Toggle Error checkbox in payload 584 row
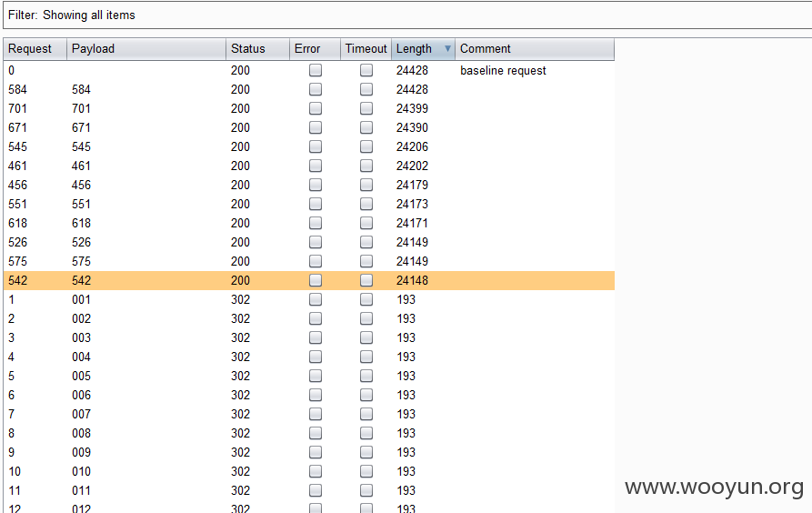The image size is (812, 513). click(x=316, y=89)
